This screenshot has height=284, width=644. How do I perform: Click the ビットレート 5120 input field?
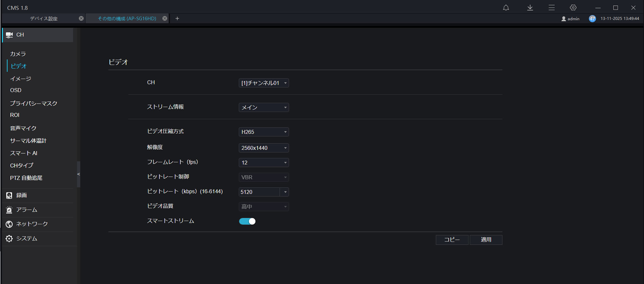[259, 192]
